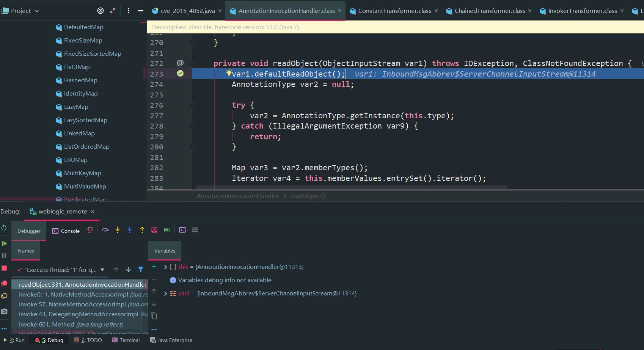Image resolution: width=644 pixels, height=350 pixels.
Task: Move watch up in Variables
Action: pos(154,291)
